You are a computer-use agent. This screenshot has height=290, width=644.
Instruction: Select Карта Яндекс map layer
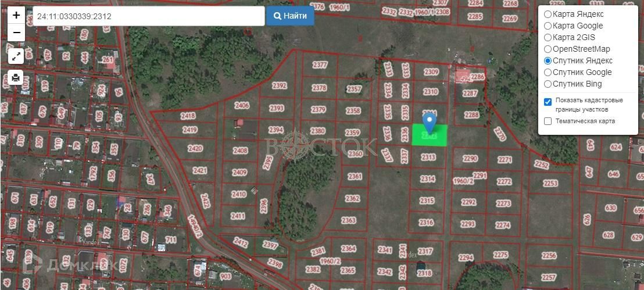(548, 14)
